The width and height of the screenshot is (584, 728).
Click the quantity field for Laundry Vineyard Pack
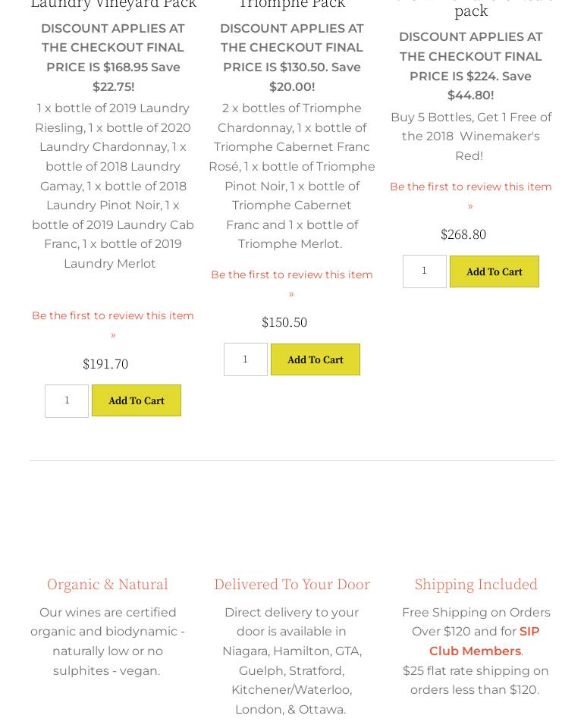click(67, 400)
